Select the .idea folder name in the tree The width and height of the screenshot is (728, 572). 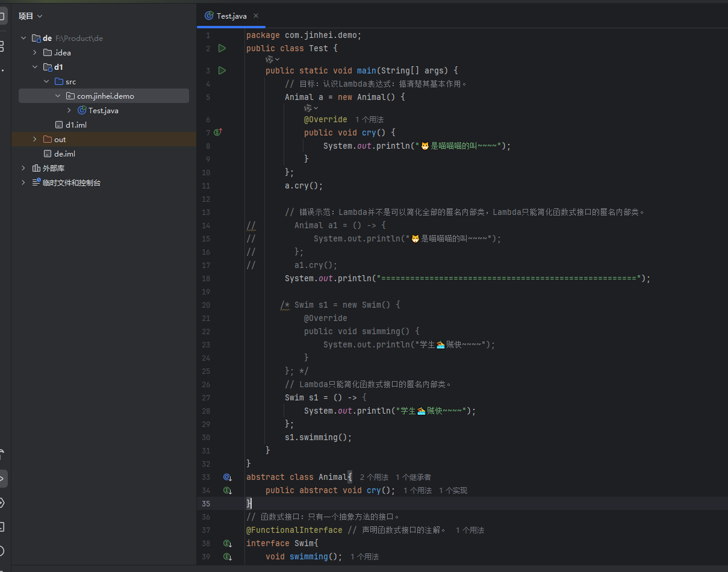(x=63, y=52)
